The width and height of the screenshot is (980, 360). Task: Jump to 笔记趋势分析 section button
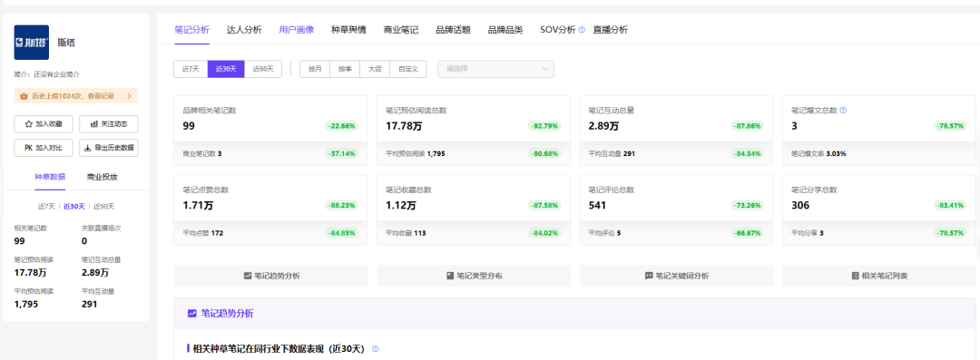coord(271,276)
